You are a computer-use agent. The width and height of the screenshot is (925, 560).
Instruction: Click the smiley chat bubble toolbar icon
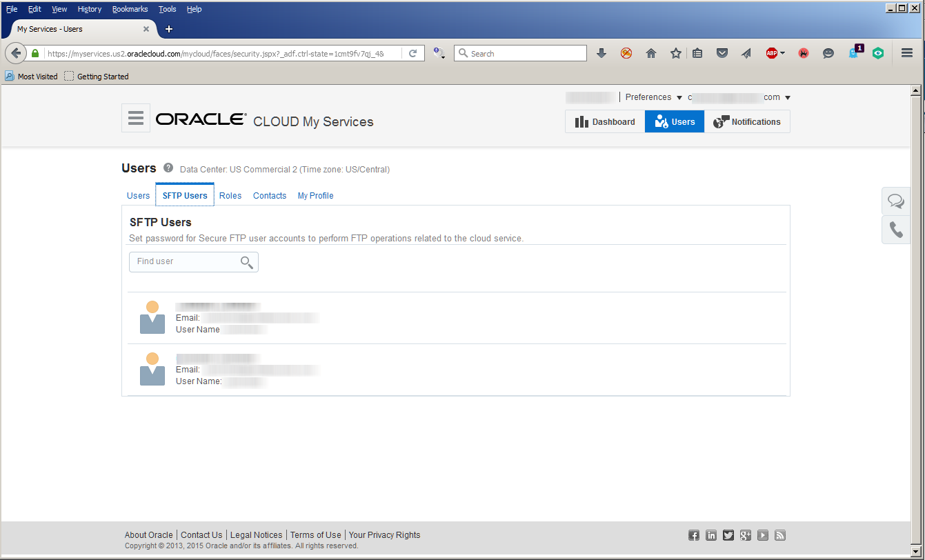click(828, 53)
